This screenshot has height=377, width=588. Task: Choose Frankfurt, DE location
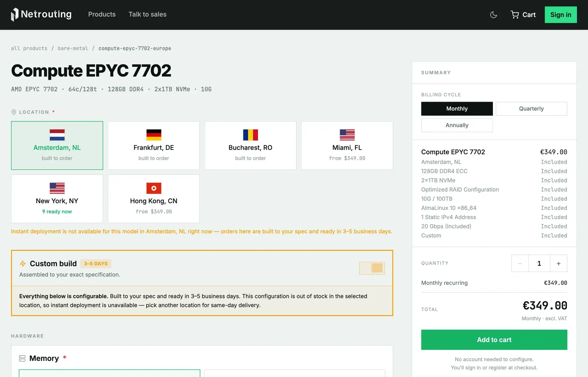(154, 146)
